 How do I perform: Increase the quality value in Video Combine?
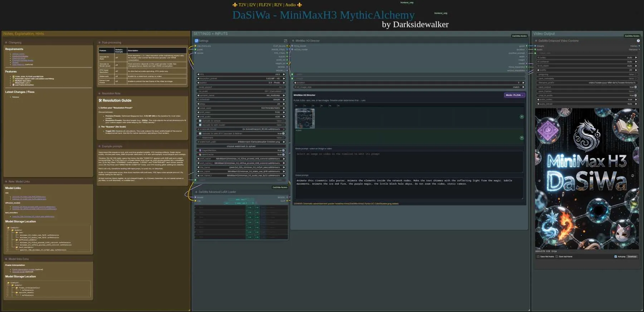[x=636, y=70]
